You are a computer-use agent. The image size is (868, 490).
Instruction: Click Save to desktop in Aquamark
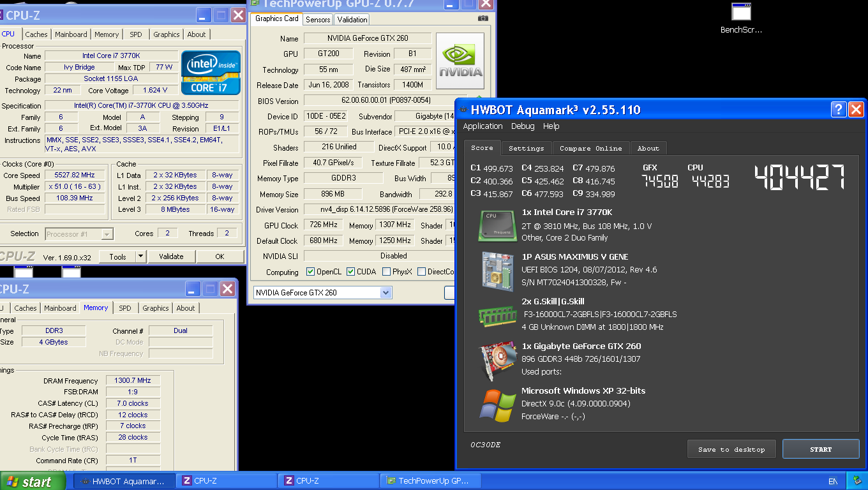click(731, 449)
